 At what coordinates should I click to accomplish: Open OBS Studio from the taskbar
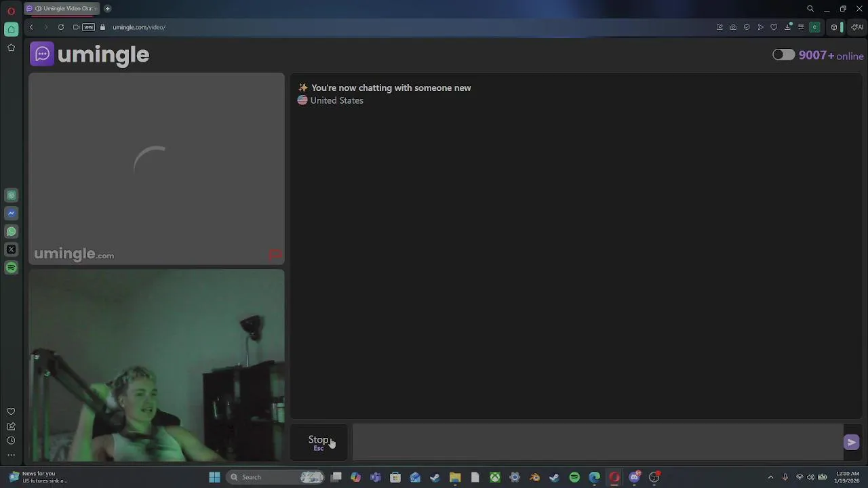tap(654, 477)
